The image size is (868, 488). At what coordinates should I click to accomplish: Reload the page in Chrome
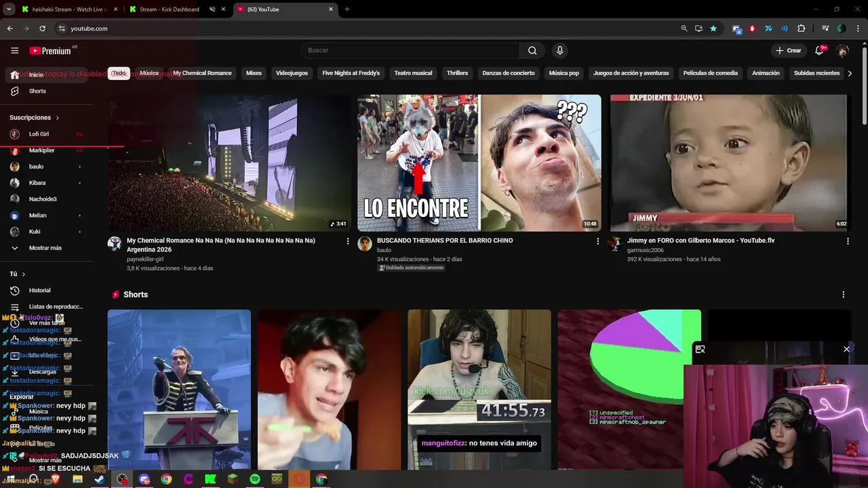point(42,28)
